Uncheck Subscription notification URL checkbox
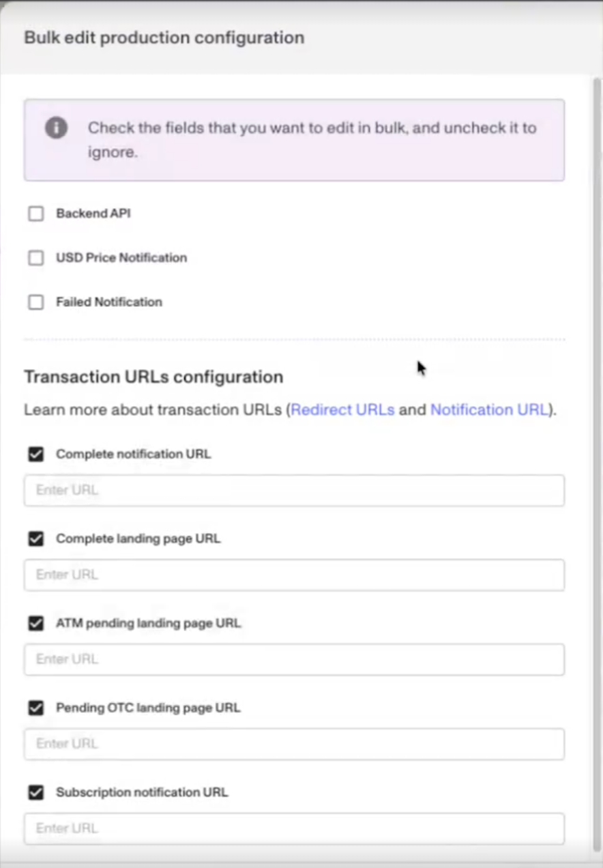Image resolution: width=603 pixels, height=868 pixels. [x=36, y=793]
